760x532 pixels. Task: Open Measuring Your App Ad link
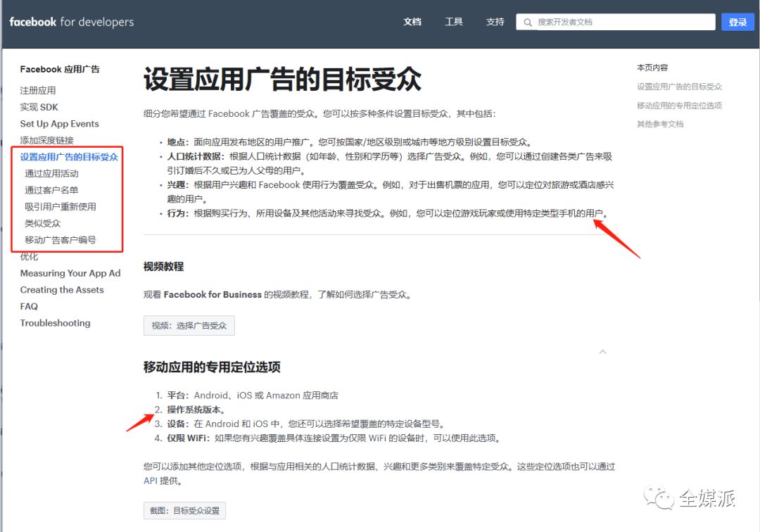[70, 273]
